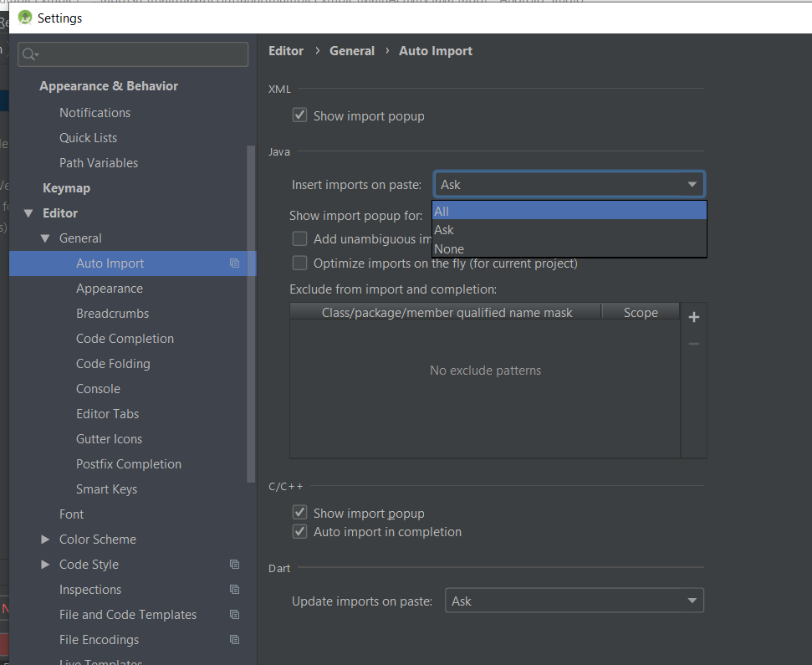Select None in the insert imports list

(569, 249)
